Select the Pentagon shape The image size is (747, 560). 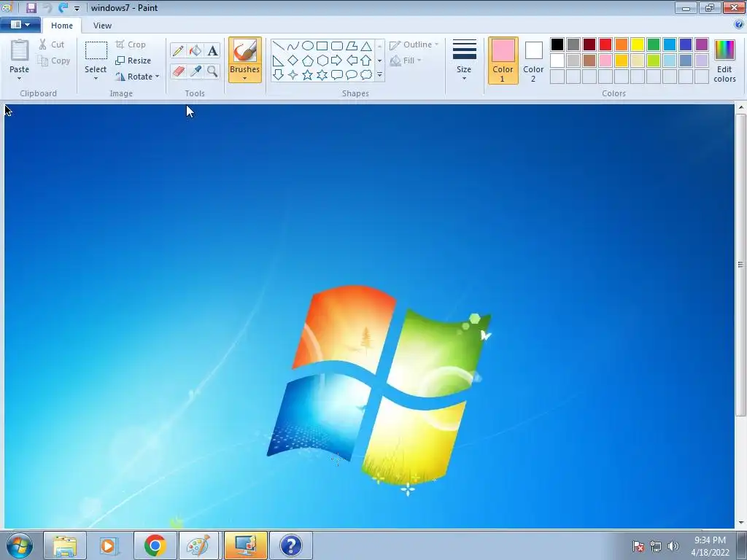[x=308, y=61]
